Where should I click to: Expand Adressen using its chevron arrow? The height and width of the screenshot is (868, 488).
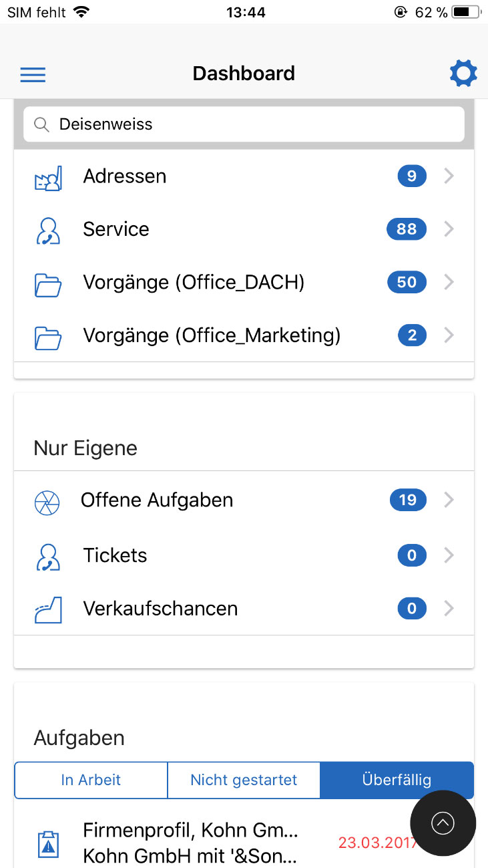pos(449,176)
